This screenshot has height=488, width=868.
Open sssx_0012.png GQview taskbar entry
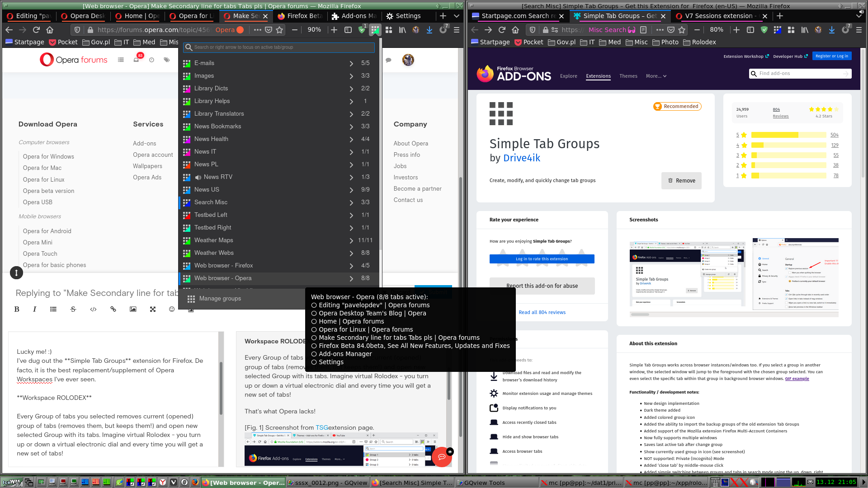point(327,483)
